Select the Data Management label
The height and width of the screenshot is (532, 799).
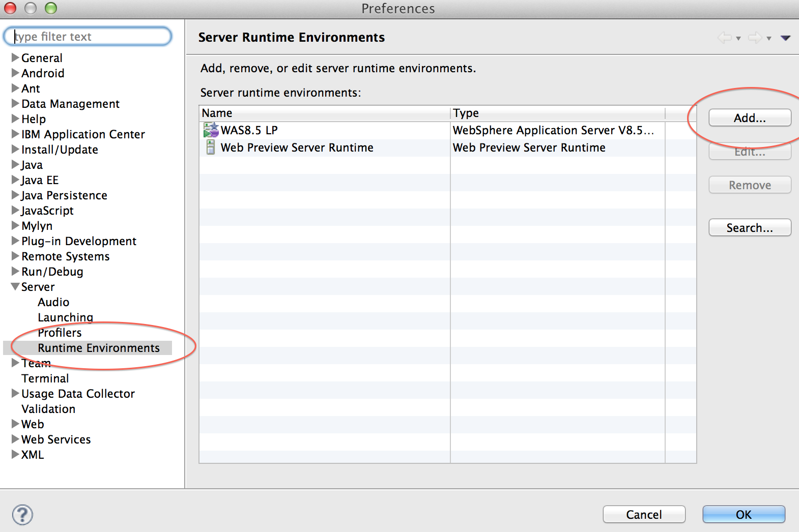coord(71,104)
